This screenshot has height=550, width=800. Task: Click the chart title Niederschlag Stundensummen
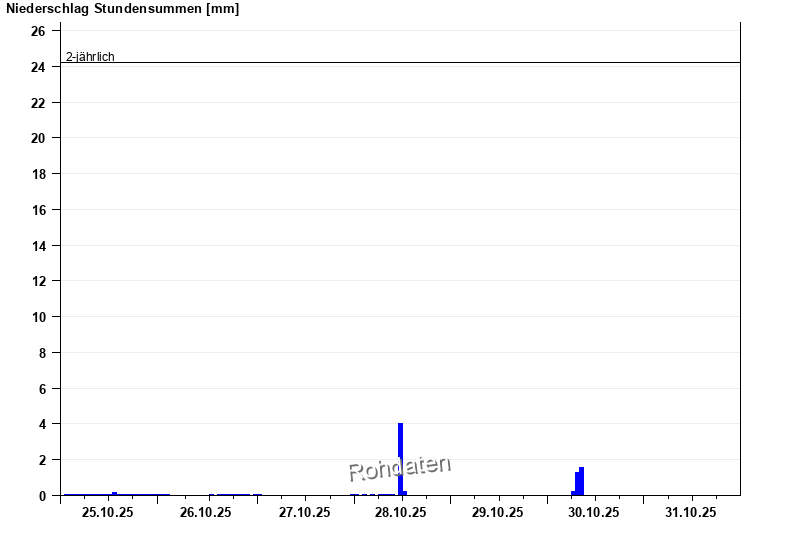click(123, 9)
